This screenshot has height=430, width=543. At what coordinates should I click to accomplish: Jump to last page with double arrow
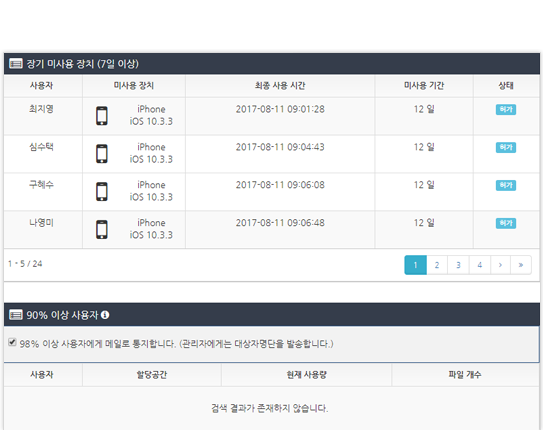pos(521,265)
